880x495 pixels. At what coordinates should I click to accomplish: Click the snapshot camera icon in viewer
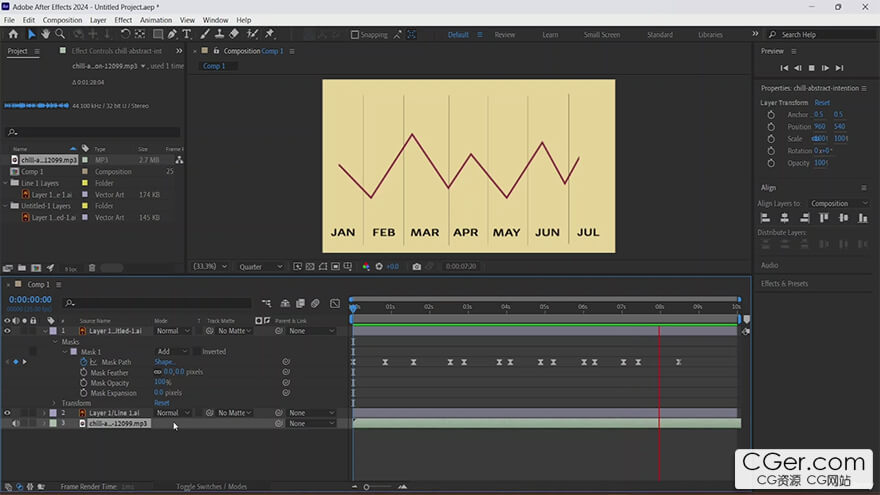point(416,267)
